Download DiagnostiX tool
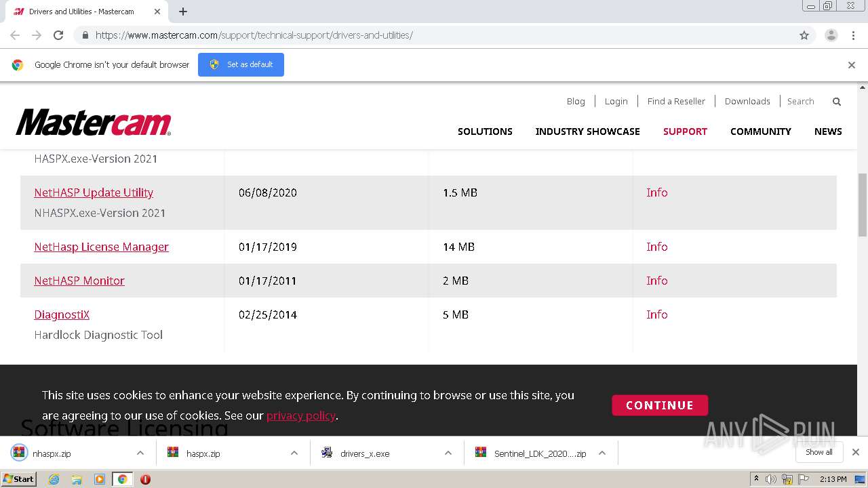Image resolution: width=868 pixels, height=488 pixels. click(62, 314)
